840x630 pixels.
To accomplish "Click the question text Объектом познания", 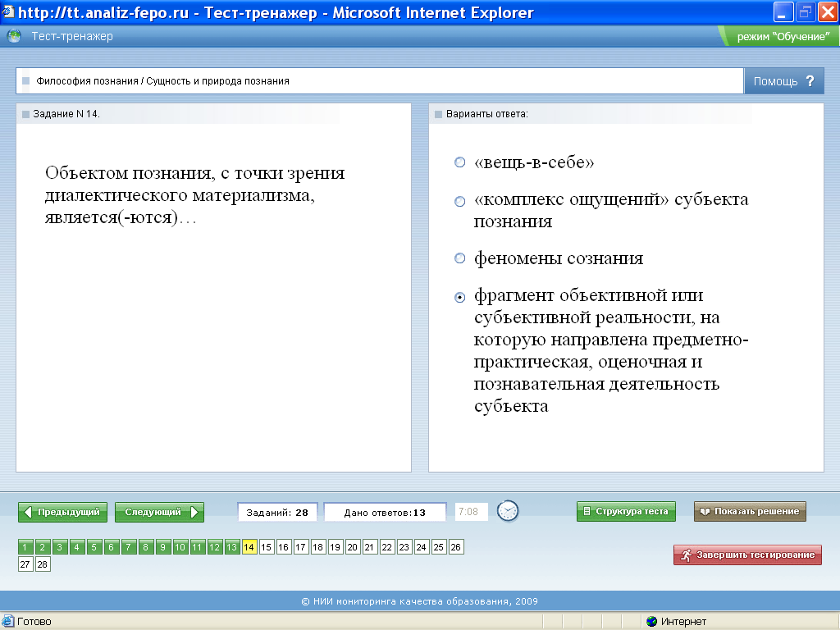I will click(195, 195).
